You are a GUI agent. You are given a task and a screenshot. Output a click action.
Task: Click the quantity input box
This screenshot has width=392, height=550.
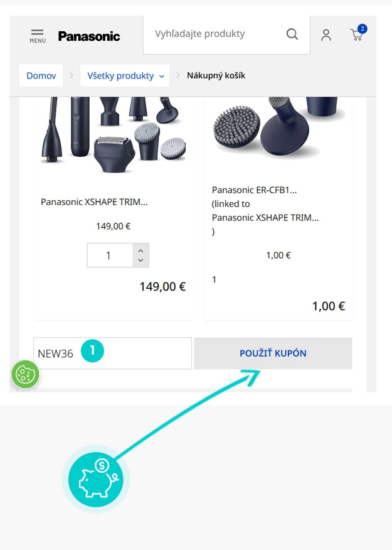(x=109, y=256)
